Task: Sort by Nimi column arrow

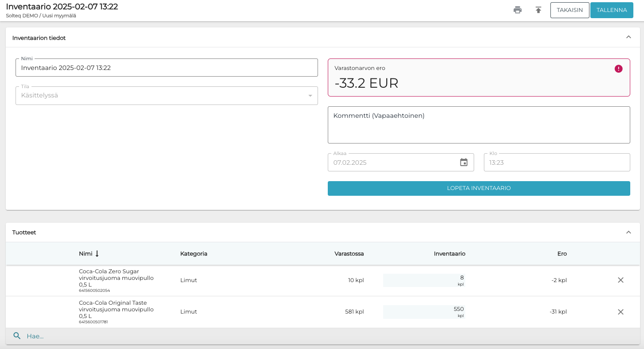Action: pyautogui.click(x=97, y=254)
